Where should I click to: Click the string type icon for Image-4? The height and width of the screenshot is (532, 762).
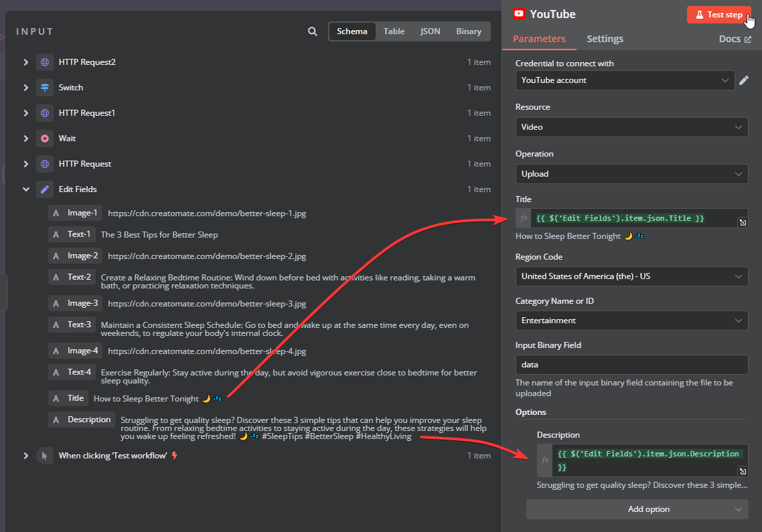point(56,351)
